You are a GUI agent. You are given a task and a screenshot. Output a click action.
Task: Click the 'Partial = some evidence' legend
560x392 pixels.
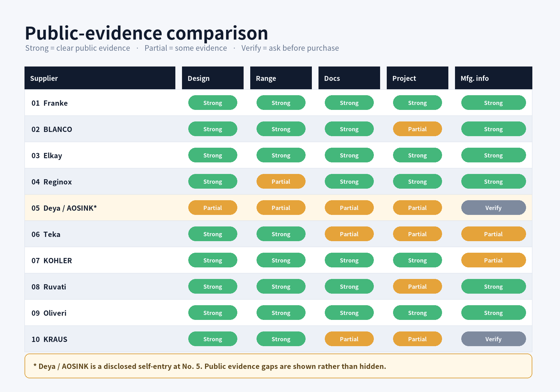186,48
